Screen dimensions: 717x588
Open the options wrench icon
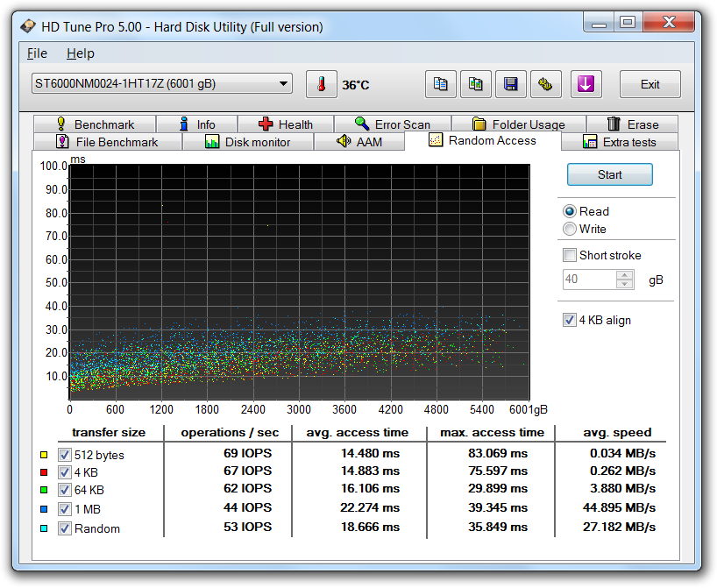point(545,85)
